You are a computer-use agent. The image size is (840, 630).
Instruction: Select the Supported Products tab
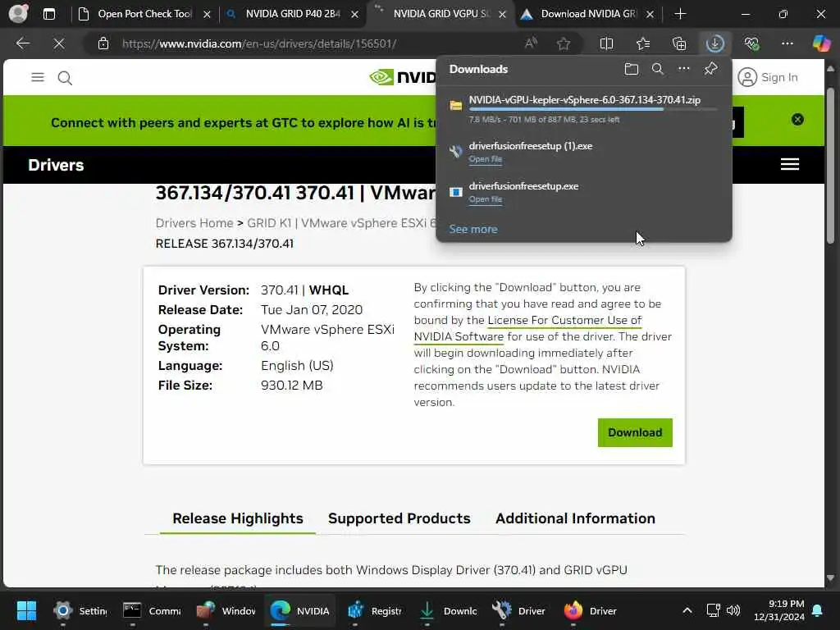[399, 518]
